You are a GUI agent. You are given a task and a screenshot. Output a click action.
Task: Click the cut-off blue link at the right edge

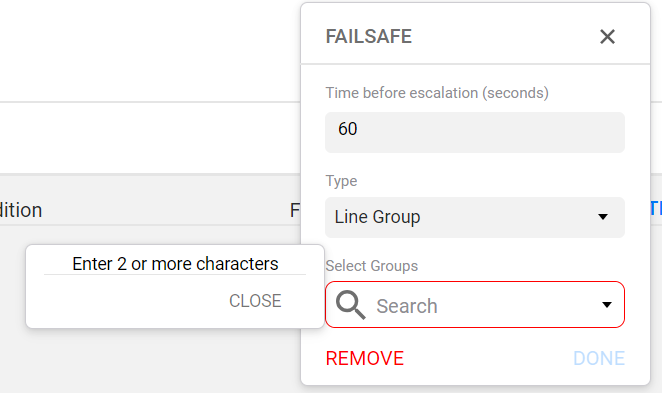pos(656,209)
